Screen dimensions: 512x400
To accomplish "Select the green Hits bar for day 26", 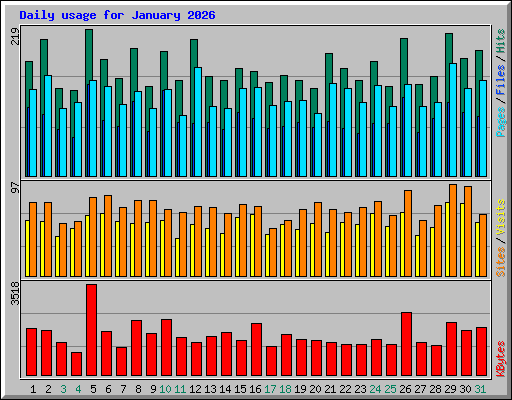I will 404,62.
